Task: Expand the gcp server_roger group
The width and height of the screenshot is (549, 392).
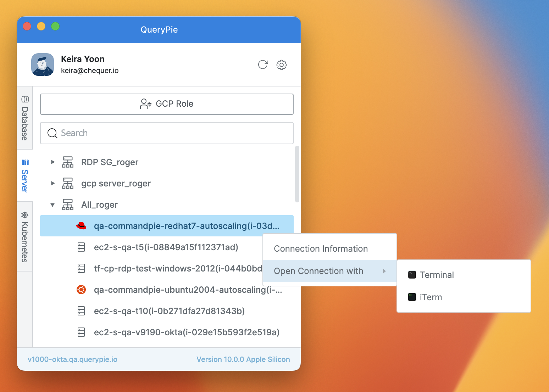Action: click(x=53, y=183)
